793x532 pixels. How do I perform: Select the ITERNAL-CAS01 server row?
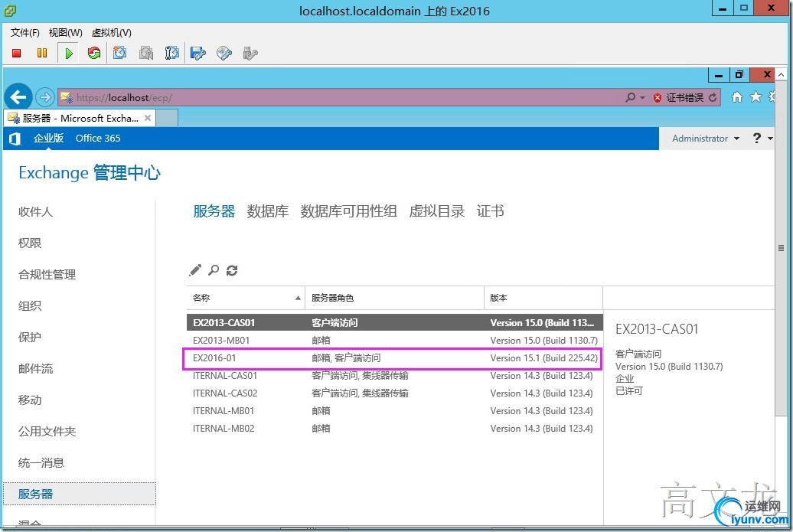click(x=395, y=376)
